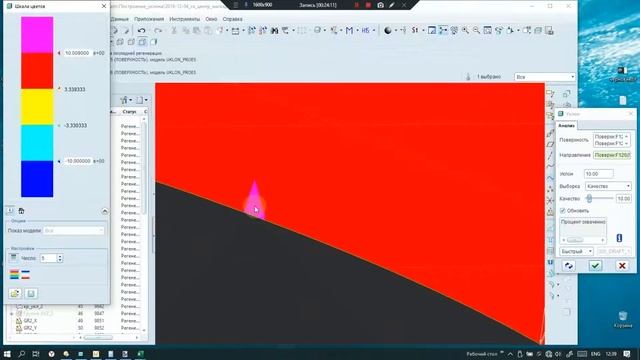Click the Качество value field

623,199
